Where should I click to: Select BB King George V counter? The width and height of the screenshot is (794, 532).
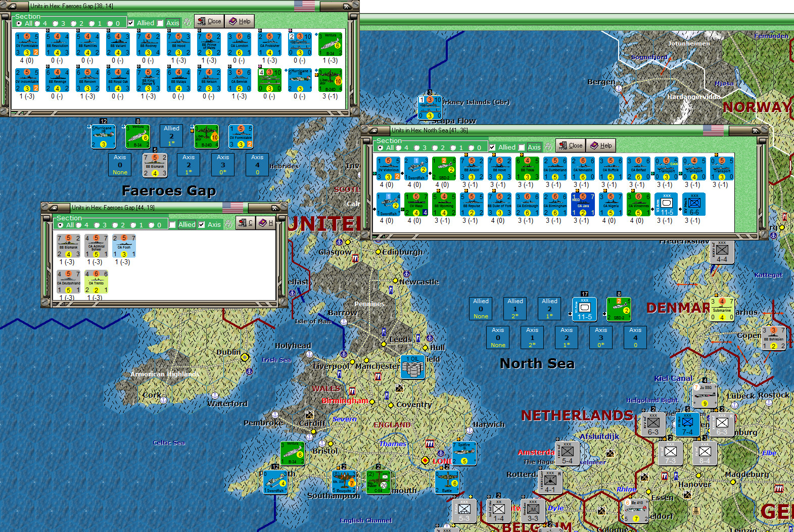(148, 80)
